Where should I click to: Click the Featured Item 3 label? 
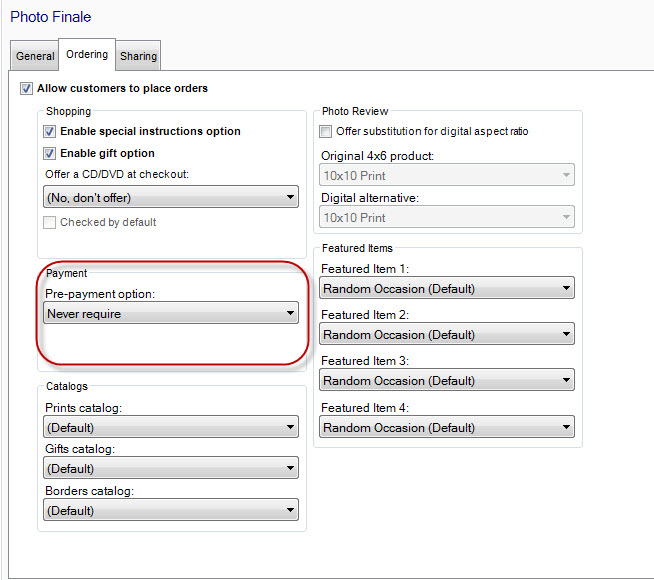365,361
